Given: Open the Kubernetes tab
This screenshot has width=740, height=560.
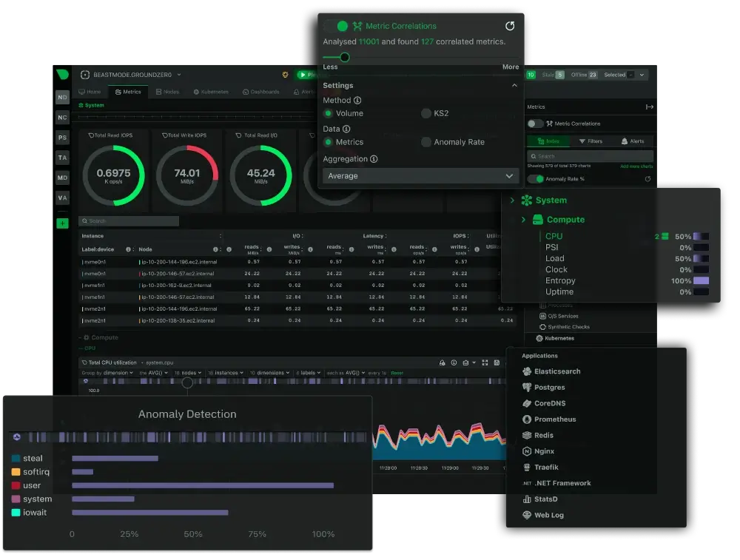Looking at the screenshot, I should [x=211, y=92].
